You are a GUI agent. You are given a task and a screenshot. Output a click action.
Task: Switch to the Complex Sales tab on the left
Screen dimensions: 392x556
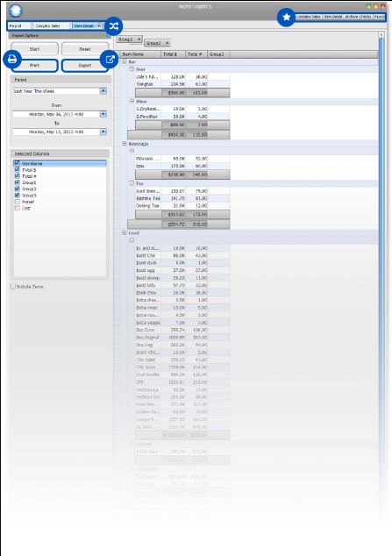point(51,26)
